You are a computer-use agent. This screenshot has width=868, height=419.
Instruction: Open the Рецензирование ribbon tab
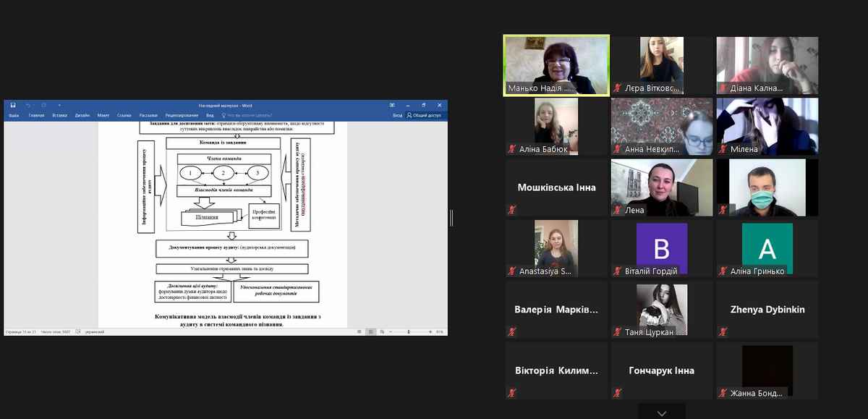pyautogui.click(x=182, y=115)
